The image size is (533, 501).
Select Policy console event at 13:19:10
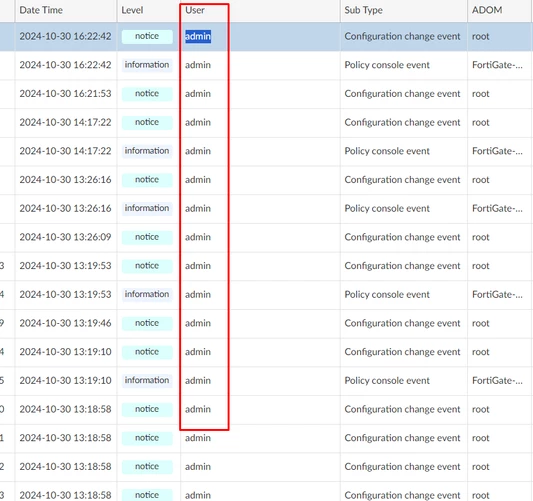click(387, 380)
